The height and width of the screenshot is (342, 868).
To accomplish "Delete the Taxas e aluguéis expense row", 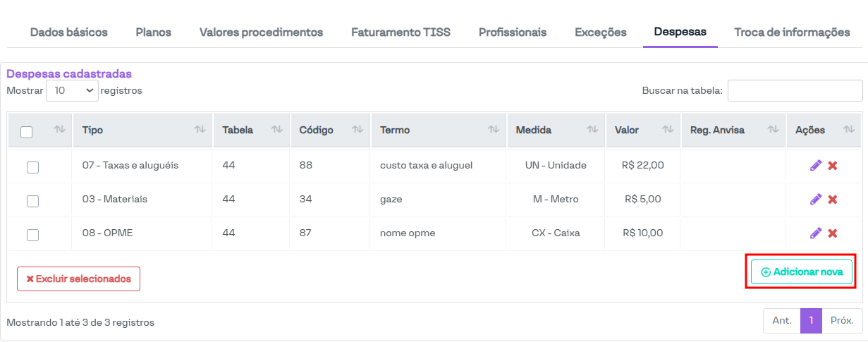I will point(832,166).
